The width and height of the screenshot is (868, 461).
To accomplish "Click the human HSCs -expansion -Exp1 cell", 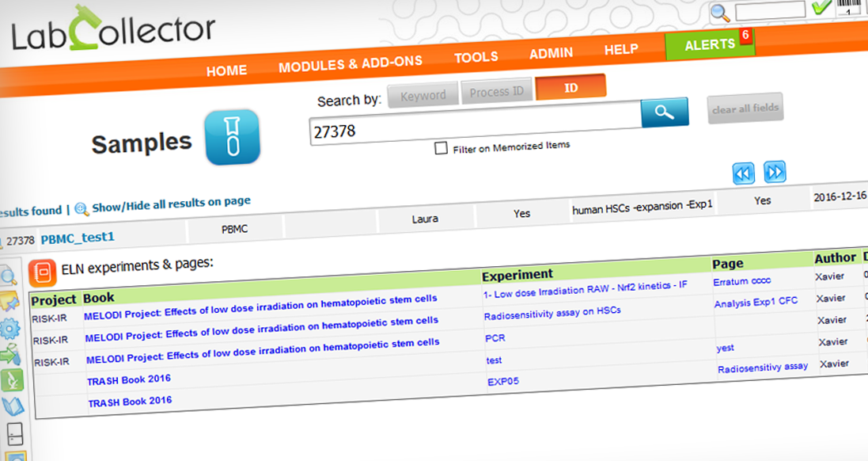I will pos(642,208).
